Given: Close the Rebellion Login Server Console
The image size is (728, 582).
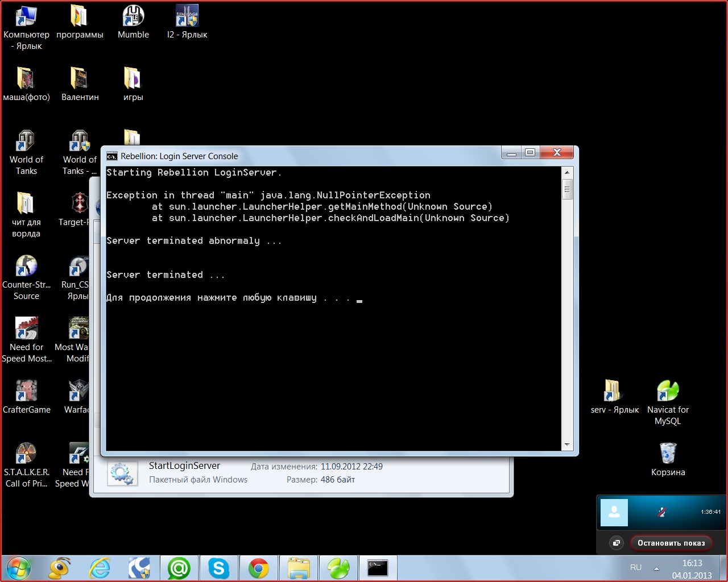Looking at the screenshot, I should 557,153.
